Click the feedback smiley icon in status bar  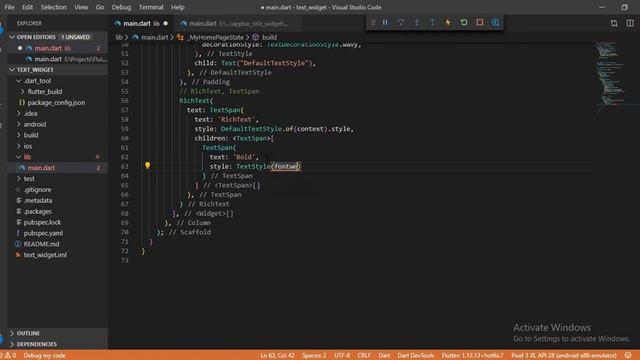[x=628, y=356]
